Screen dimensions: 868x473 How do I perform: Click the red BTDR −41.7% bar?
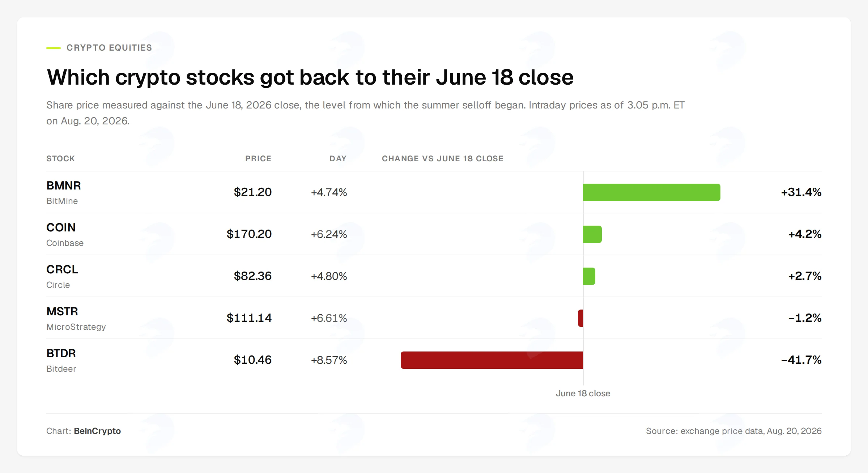(x=492, y=360)
